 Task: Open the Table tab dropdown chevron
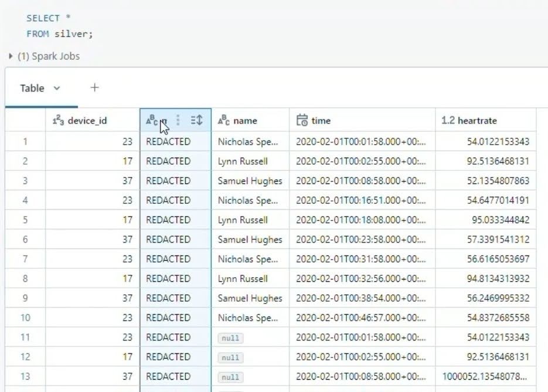tap(57, 88)
